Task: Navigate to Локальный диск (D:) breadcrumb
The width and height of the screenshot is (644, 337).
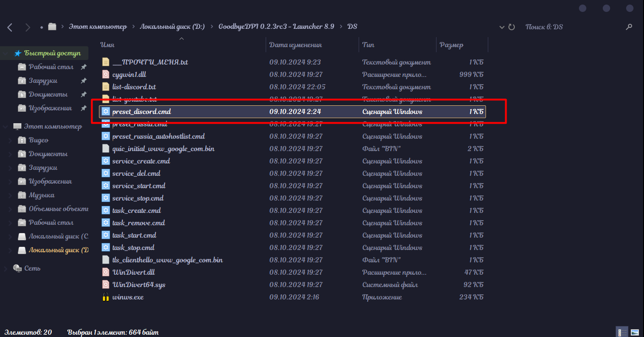Action: [172, 27]
